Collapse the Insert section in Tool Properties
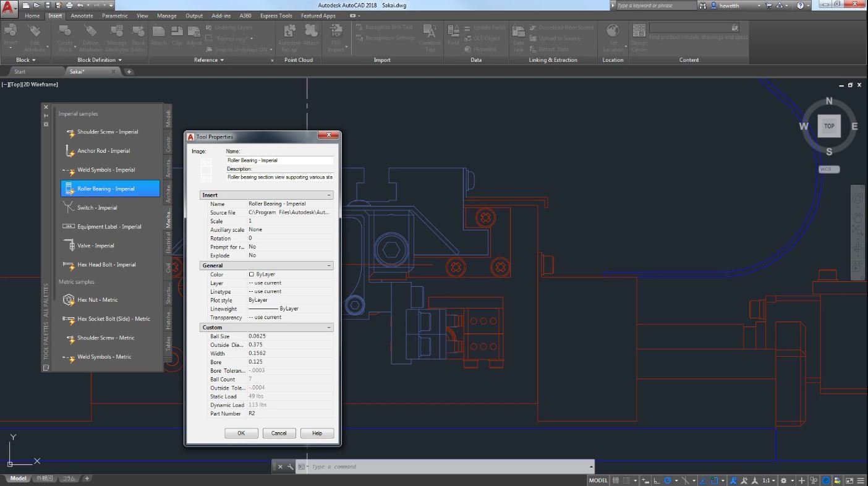This screenshot has width=868, height=486. (330, 195)
